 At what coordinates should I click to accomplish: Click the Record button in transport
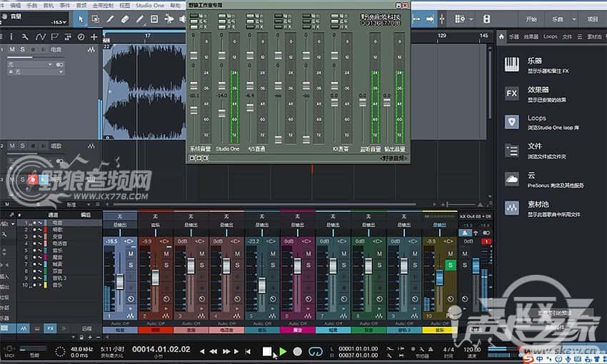297,351
